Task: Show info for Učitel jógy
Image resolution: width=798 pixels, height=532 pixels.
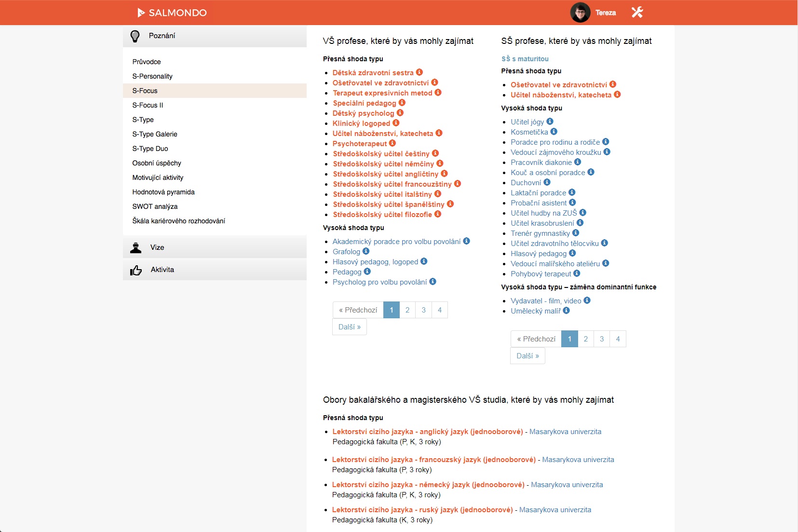Action: pos(550,122)
